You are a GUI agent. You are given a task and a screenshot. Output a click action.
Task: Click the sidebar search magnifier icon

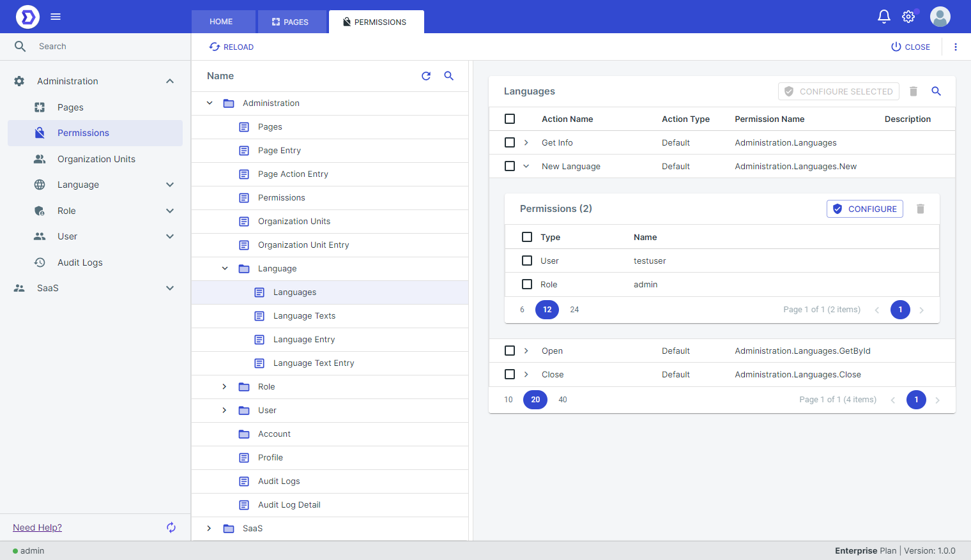[x=20, y=46]
